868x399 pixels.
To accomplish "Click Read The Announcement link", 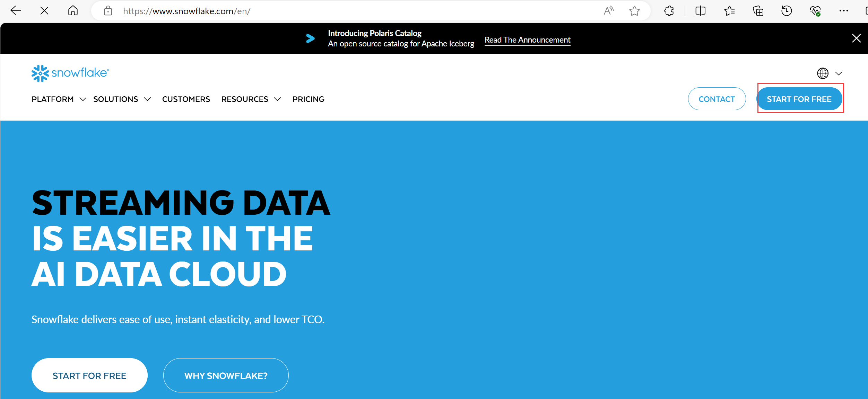I will click(527, 40).
